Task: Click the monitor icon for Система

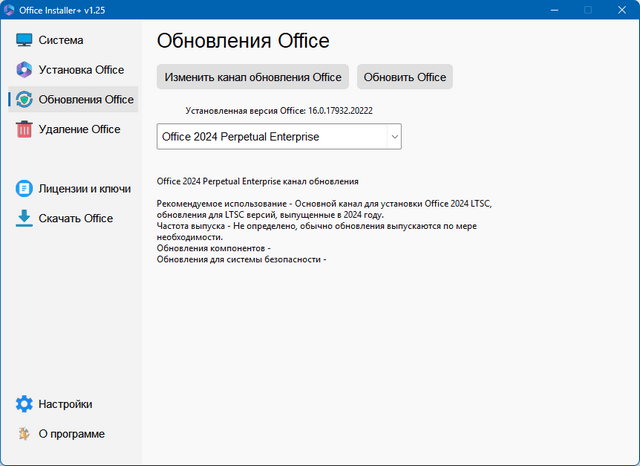Action: point(25,40)
